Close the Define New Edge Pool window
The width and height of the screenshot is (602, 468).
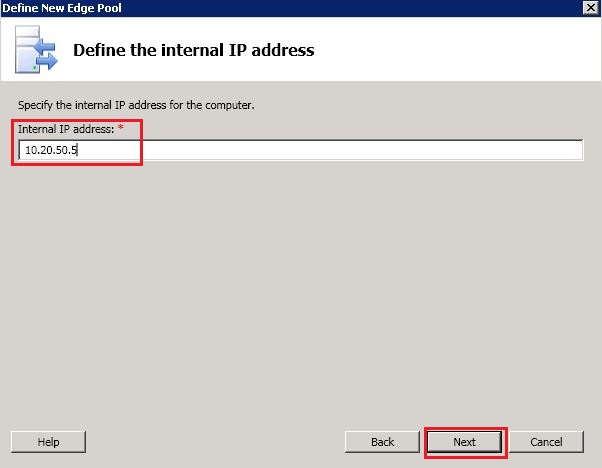pyautogui.click(x=592, y=7)
